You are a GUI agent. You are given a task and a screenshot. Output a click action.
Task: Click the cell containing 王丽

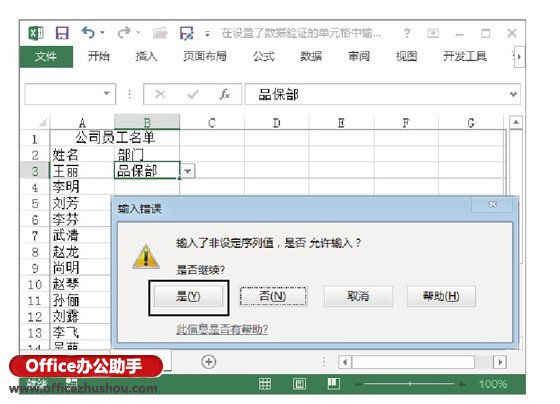[82, 171]
